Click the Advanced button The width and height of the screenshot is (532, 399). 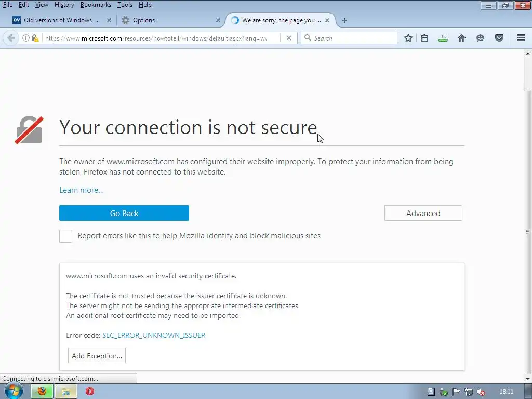(x=423, y=213)
